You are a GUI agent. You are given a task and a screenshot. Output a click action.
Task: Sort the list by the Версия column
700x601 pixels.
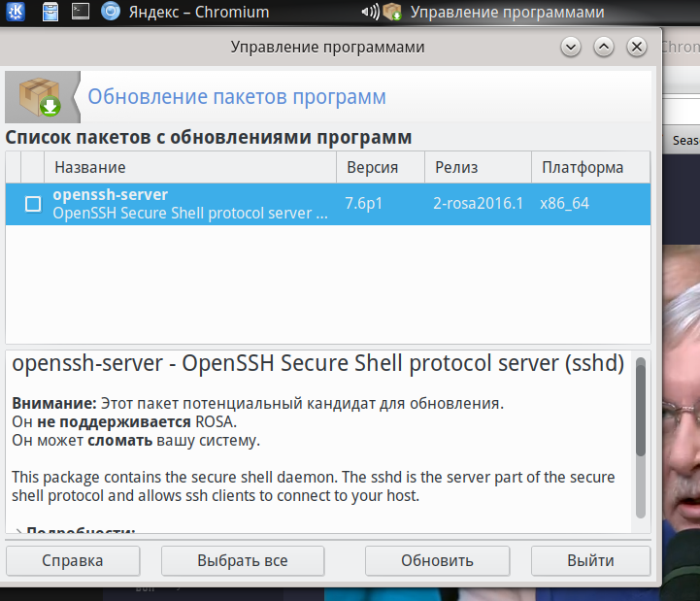380,167
